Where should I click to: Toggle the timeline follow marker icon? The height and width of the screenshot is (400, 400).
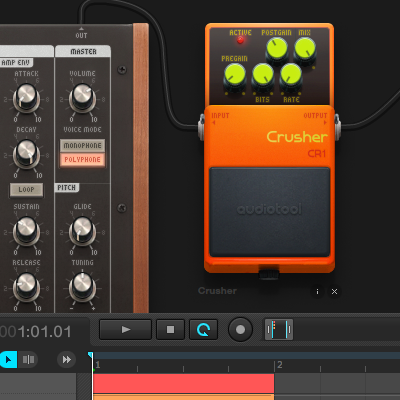[279, 330]
